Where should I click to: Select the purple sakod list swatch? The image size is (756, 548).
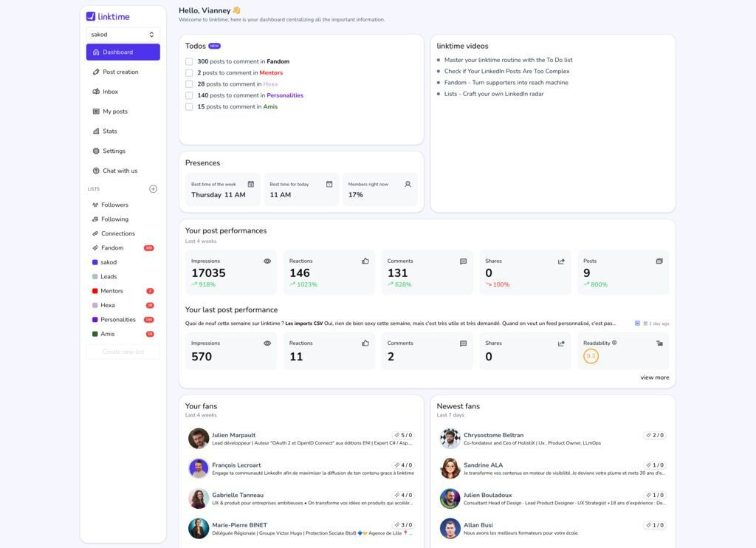click(x=95, y=262)
